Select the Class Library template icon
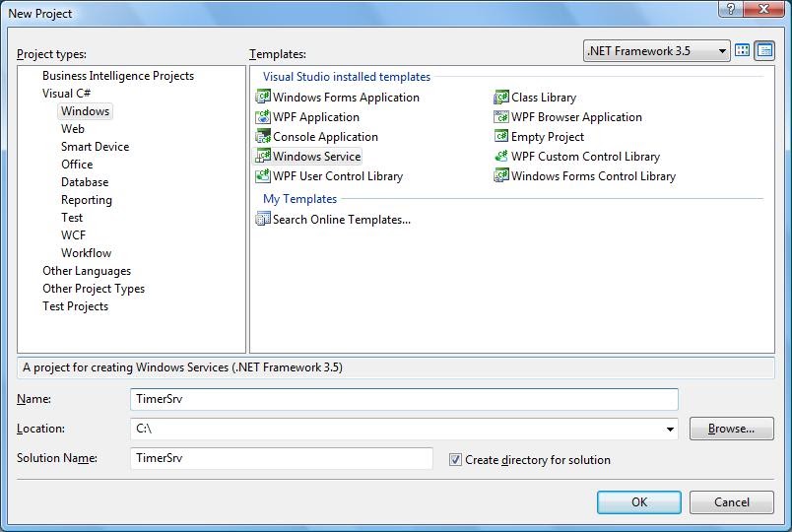Viewport: 792px width, 532px height. [501, 97]
